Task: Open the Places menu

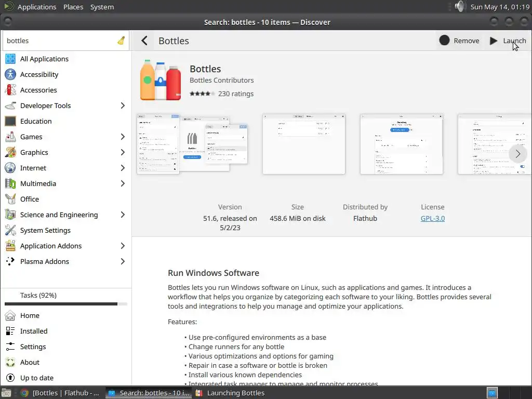Action: click(x=73, y=7)
